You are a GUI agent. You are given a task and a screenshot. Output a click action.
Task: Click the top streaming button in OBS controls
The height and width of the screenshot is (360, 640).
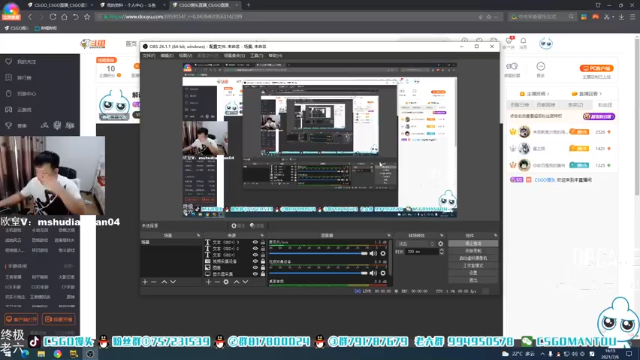(x=473, y=243)
